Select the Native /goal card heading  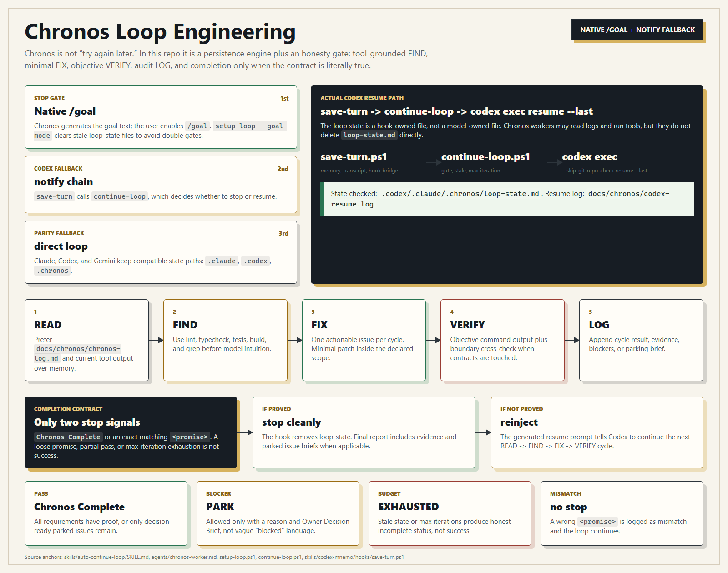coord(65,111)
